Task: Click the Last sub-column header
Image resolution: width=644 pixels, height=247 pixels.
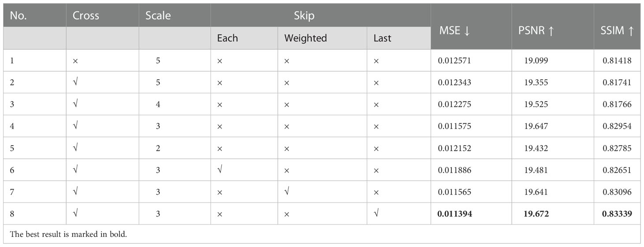Action: [x=382, y=38]
